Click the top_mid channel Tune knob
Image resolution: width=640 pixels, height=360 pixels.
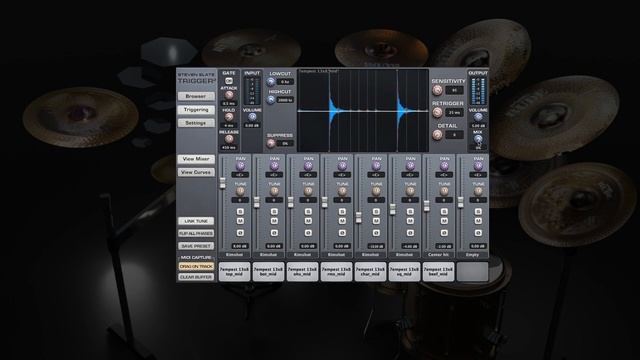click(240, 191)
